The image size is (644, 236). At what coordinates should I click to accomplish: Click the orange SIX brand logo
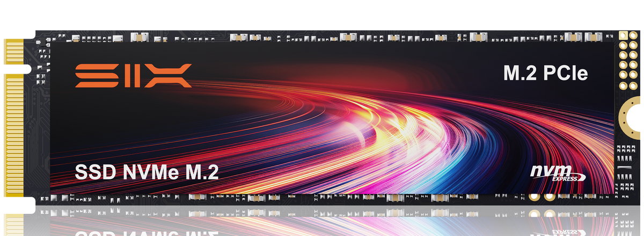(x=133, y=75)
